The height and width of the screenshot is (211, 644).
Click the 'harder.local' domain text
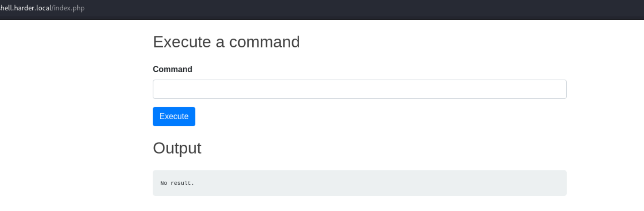[x=33, y=8]
